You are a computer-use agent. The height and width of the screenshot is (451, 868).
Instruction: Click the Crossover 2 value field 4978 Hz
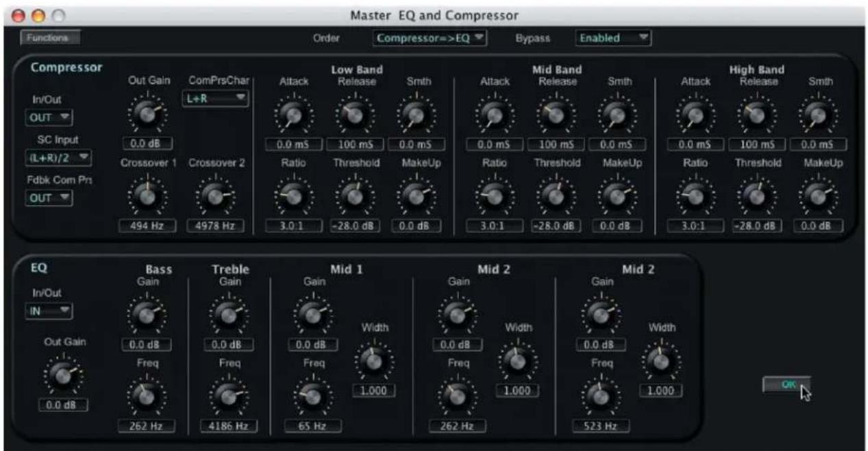[215, 226]
